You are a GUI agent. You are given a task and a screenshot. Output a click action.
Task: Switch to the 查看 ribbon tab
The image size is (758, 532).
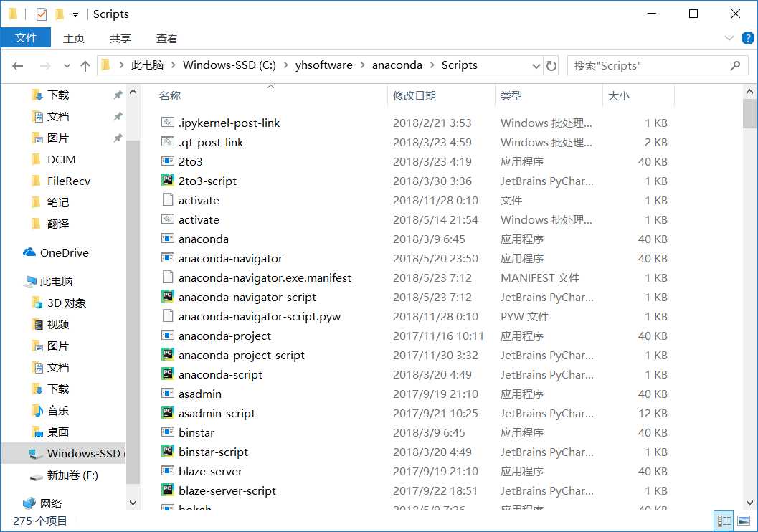166,38
